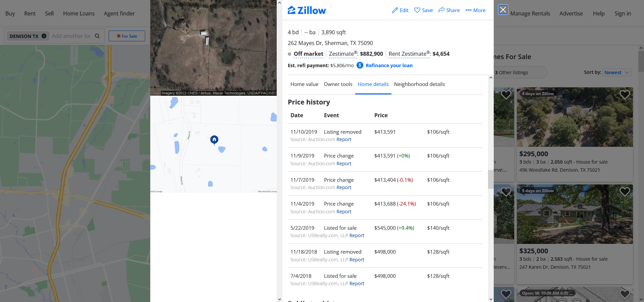The width and height of the screenshot is (644, 302).
Task: Open the Home Loans menu
Action: tap(79, 13)
